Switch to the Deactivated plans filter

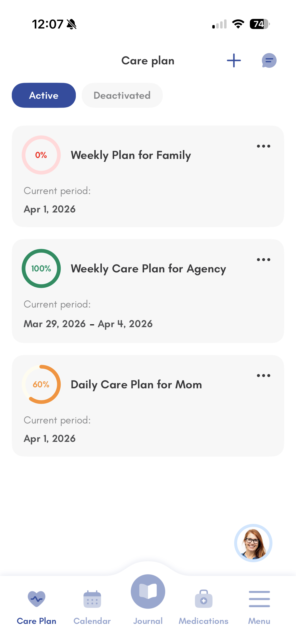click(122, 95)
